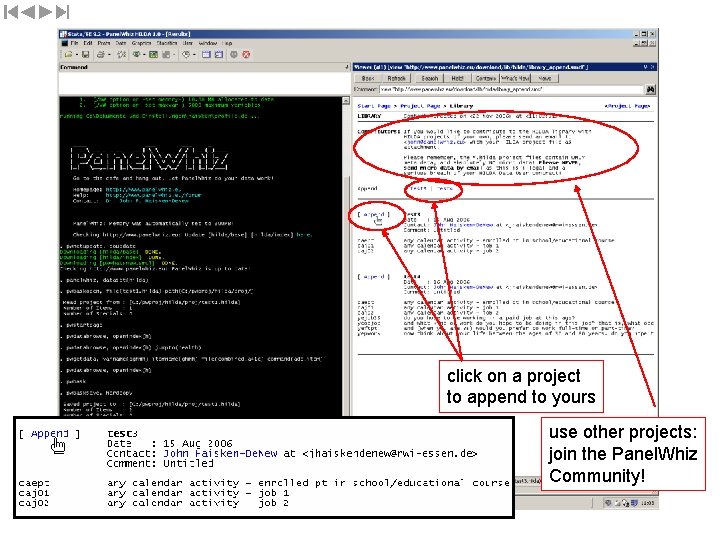Save data using the floppy disk icon
The image size is (720, 540).
tap(85, 54)
